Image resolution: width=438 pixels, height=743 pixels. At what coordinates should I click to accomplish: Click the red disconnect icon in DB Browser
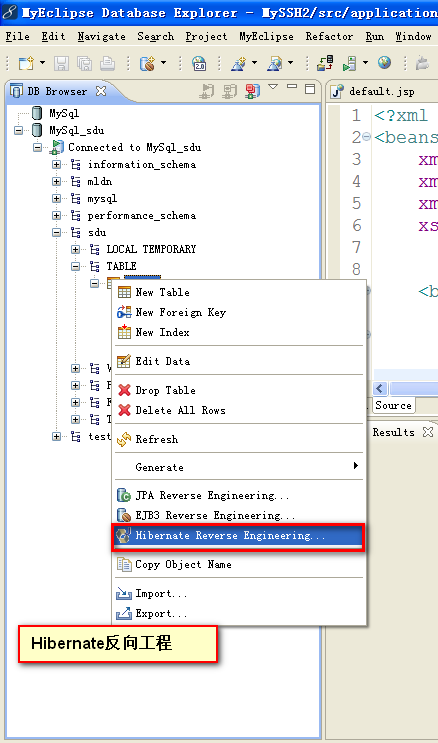[x=252, y=91]
